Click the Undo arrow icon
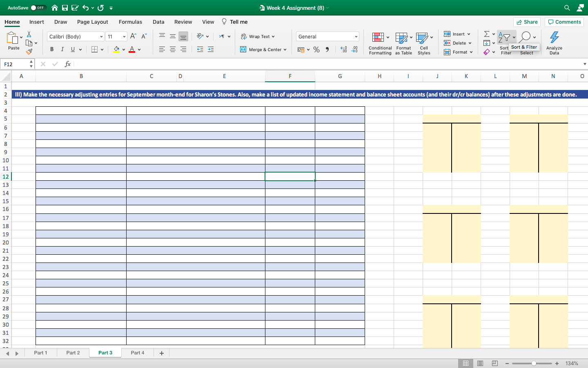Viewport: 588px width, 368px height. click(85, 8)
